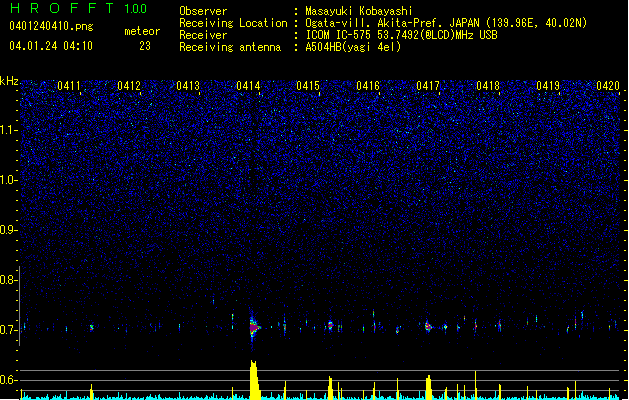Click the 0415 time marker
This screenshot has height=400, width=629.
[x=308, y=86]
